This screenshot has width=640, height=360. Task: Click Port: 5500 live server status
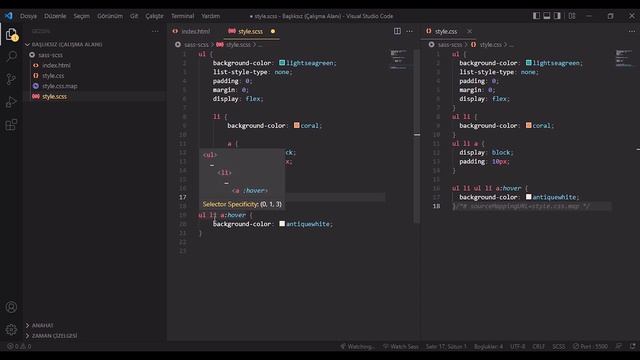(590, 347)
